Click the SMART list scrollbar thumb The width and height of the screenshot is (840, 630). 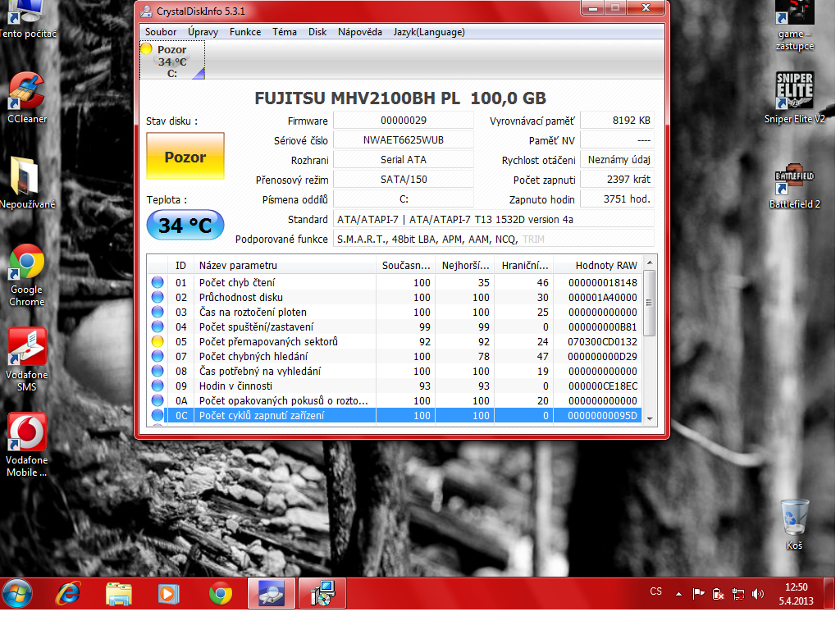(x=650, y=303)
